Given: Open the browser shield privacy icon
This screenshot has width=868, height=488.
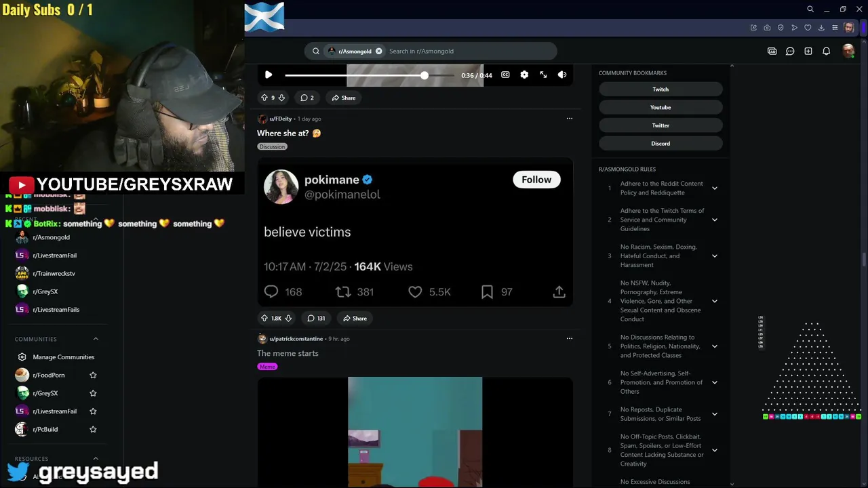Looking at the screenshot, I should tap(781, 28).
